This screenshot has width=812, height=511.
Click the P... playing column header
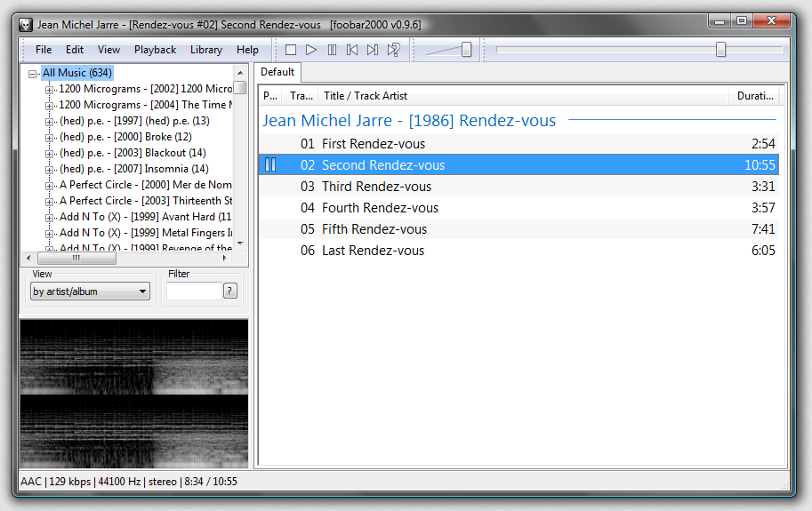tap(271, 96)
